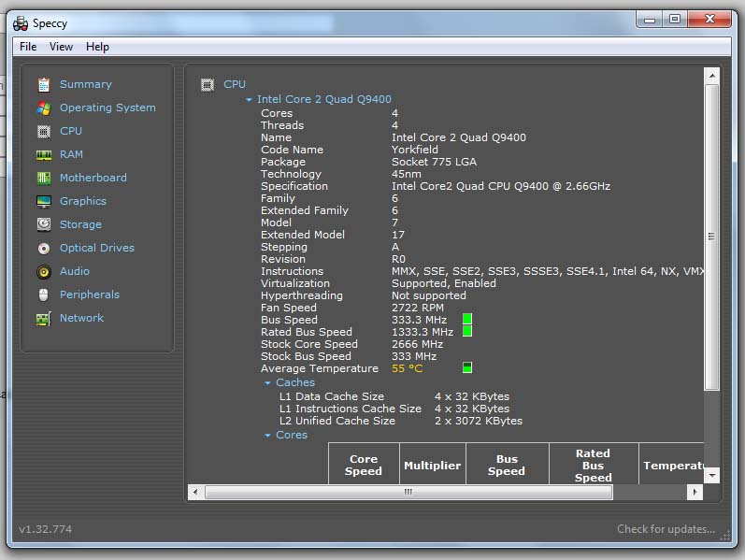Open the Motherboard section
Screen dimensions: 745x560
coord(93,178)
